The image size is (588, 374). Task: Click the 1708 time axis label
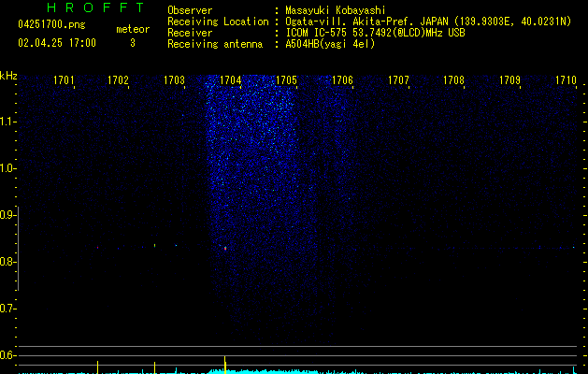click(453, 80)
